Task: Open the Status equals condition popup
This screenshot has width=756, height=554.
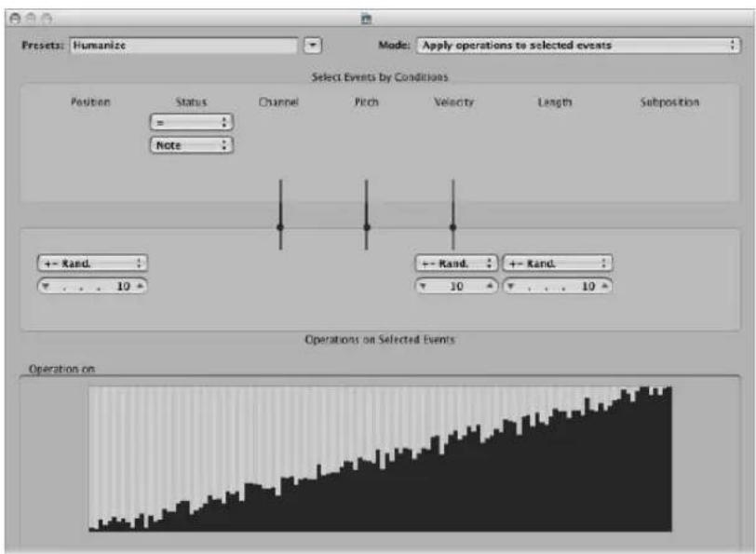Action: (192, 122)
